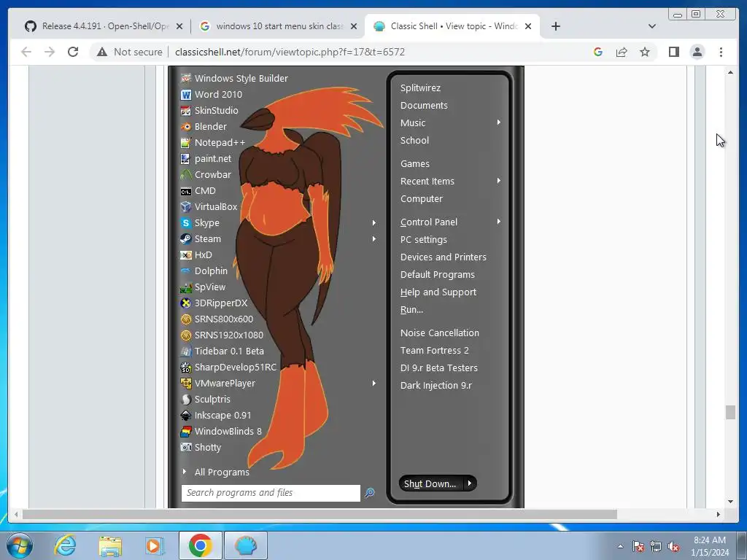Expand the Skype submenu arrow
The height and width of the screenshot is (560, 747).
pyautogui.click(x=374, y=223)
